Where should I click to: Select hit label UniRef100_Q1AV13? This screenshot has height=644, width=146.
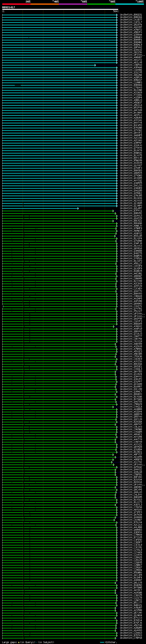pyautogui.click(x=131, y=216)
